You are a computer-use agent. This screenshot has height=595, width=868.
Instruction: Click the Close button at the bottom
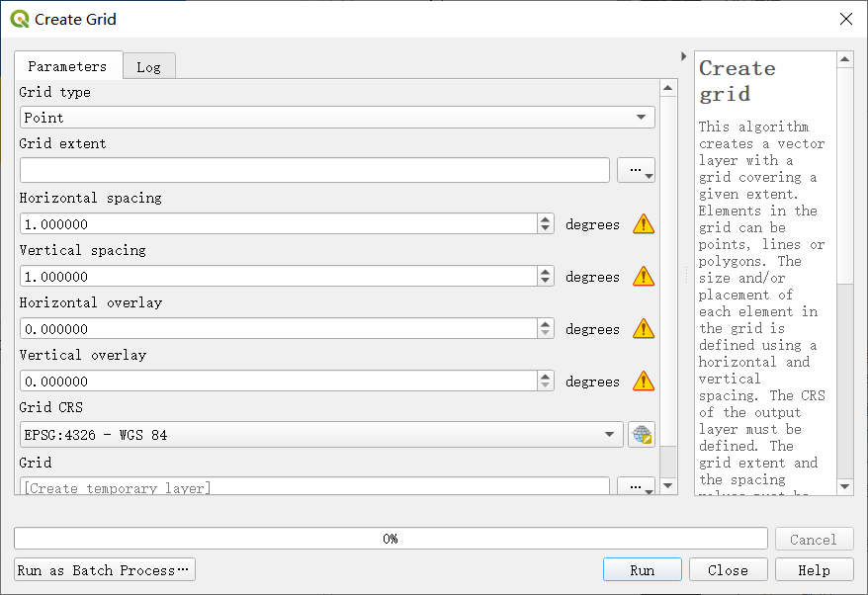tap(728, 569)
